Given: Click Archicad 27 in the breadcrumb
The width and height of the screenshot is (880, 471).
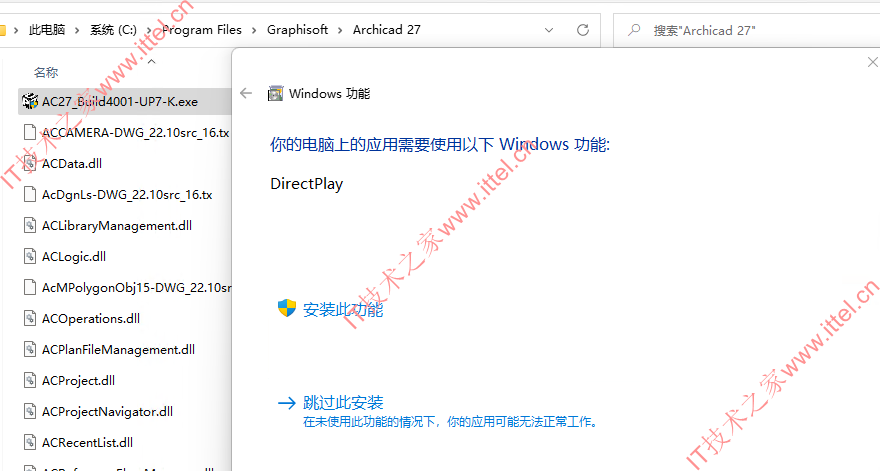Looking at the screenshot, I should coord(387,30).
